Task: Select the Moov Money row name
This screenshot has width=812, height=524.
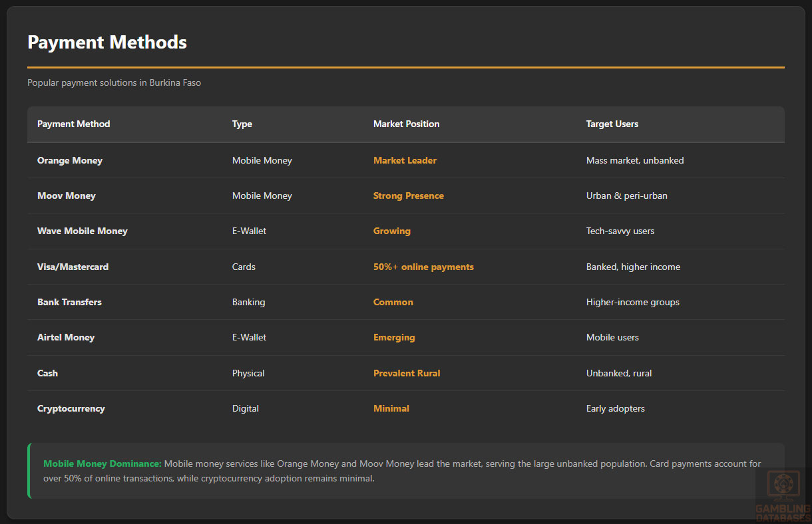Action: point(67,196)
